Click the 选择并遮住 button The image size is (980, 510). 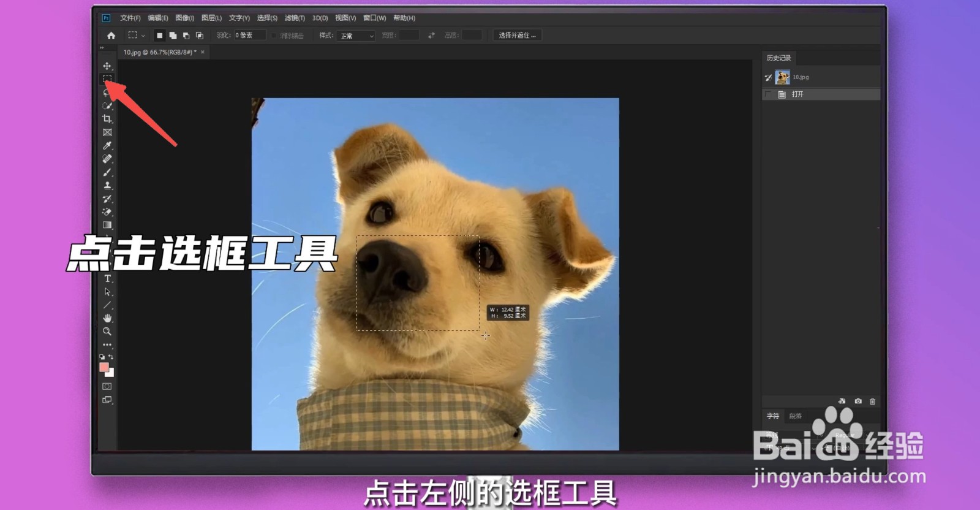pos(517,36)
